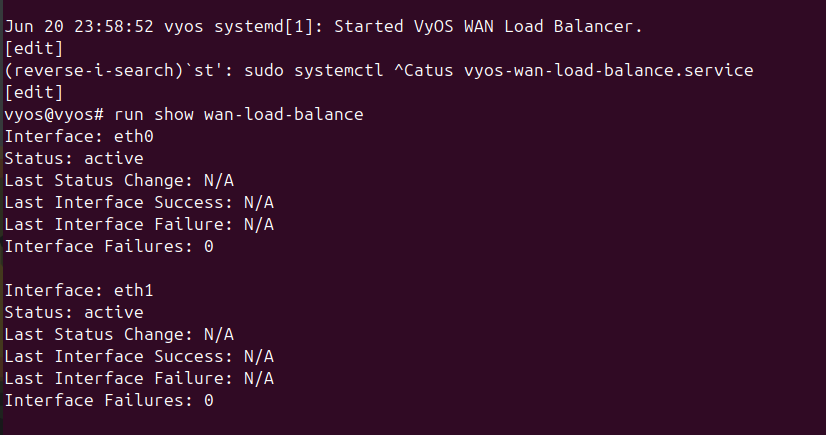Click "Interface Failures: 0" under eth1

[109, 400]
